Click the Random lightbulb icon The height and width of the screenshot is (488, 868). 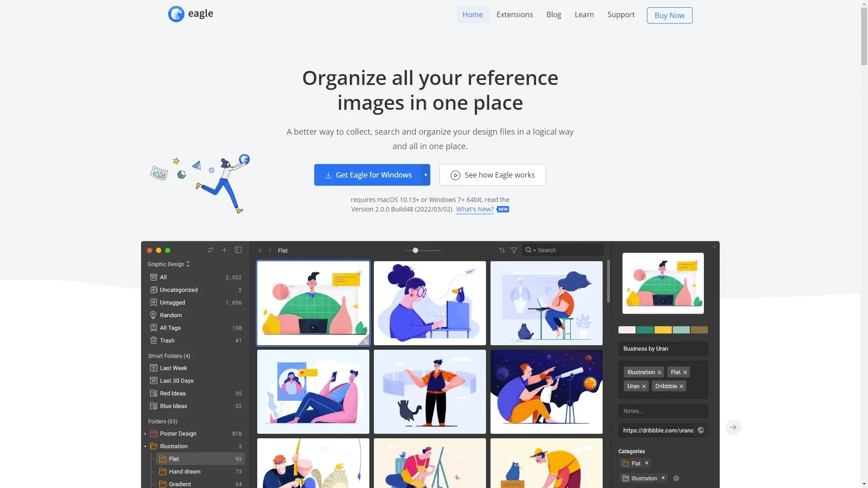click(x=153, y=315)
